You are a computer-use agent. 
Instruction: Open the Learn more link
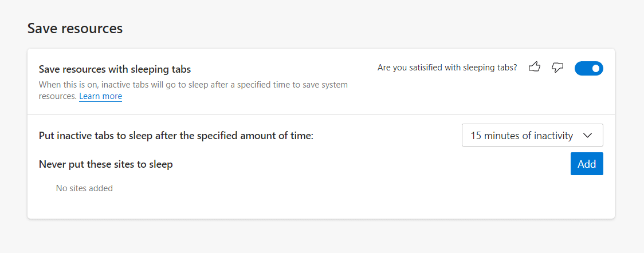point(100,96)
